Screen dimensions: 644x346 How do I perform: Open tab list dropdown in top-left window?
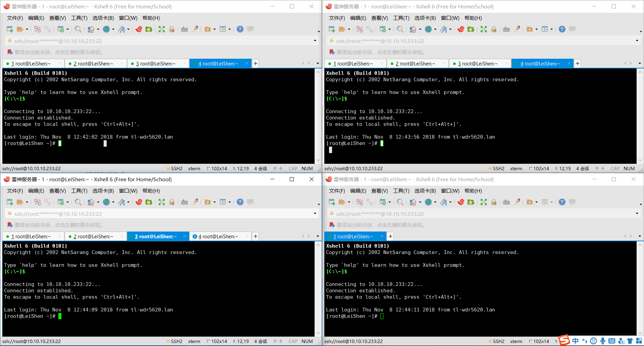click(318, 63)
